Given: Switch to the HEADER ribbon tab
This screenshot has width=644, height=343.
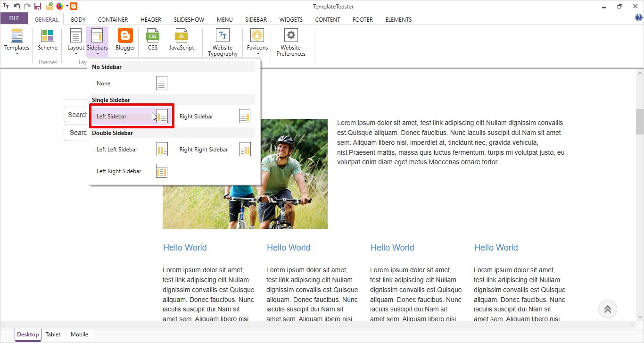Looking at the screenshot, I should [x=150, y=19].
